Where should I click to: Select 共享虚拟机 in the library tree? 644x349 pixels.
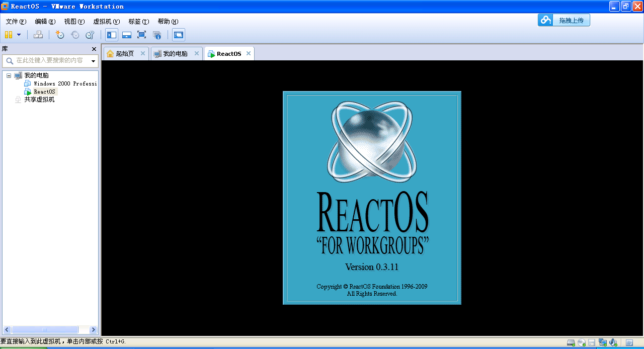coord(39,100)
